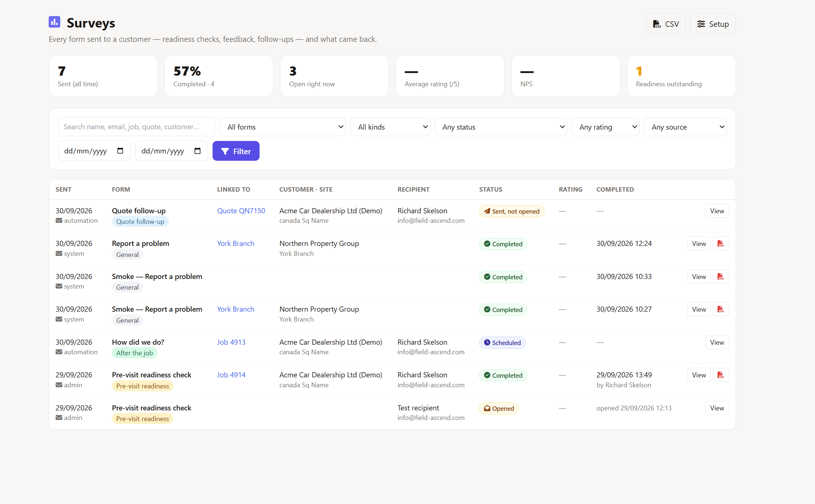Click the STATUS column header
The height and width of the screenshot is (504, 815).
(490, 189)
